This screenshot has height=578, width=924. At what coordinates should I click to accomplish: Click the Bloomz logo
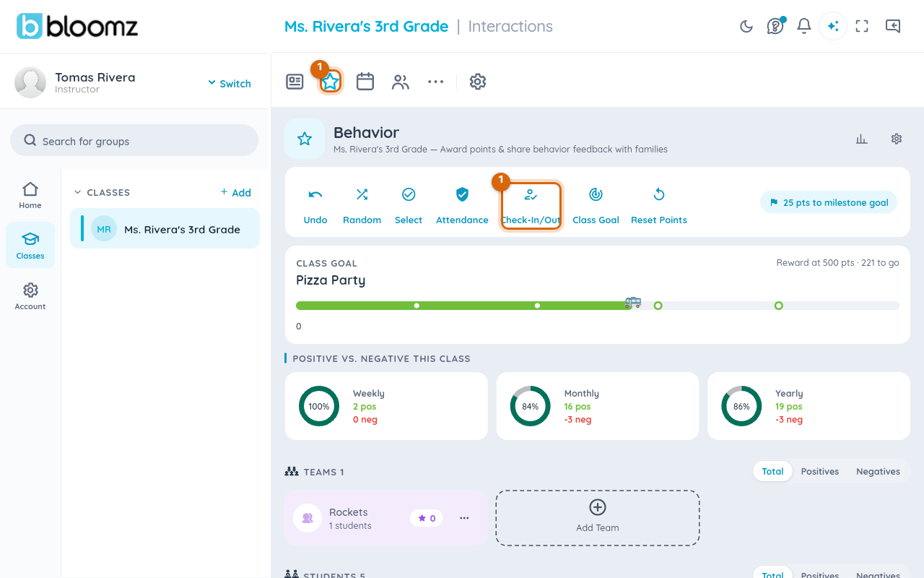click(77, 27)
